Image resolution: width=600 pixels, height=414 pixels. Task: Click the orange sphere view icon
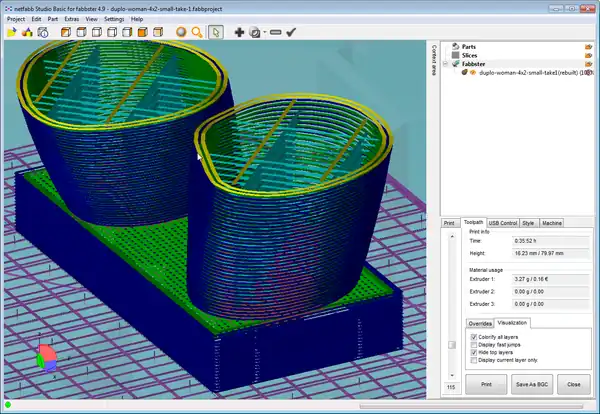(182, 32)
